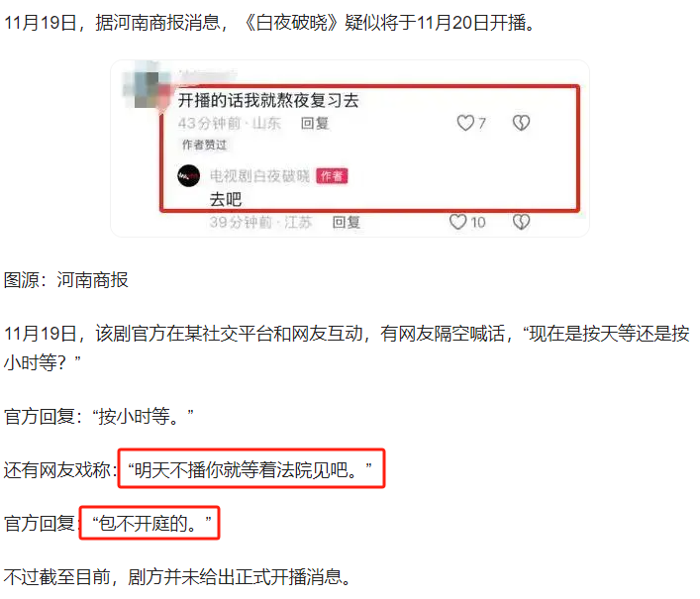Click highlighted quote 明天不播你就等着法院见吧

coord(250,468)
